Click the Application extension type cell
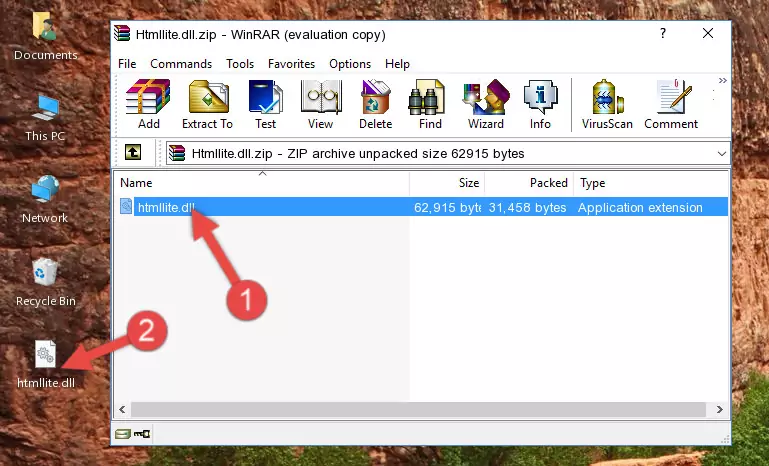Image resolution: width=769 pixels, height=466 pixels. coord(640,207)
